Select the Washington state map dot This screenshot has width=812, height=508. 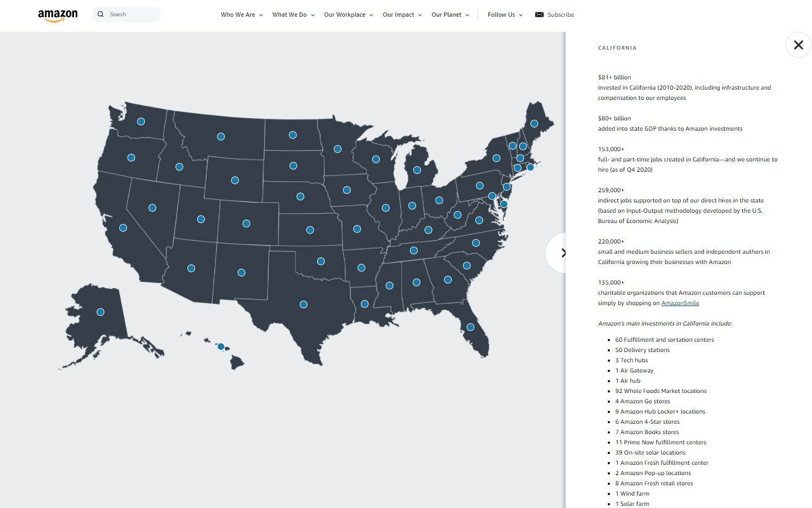click(x=141, y=121)
